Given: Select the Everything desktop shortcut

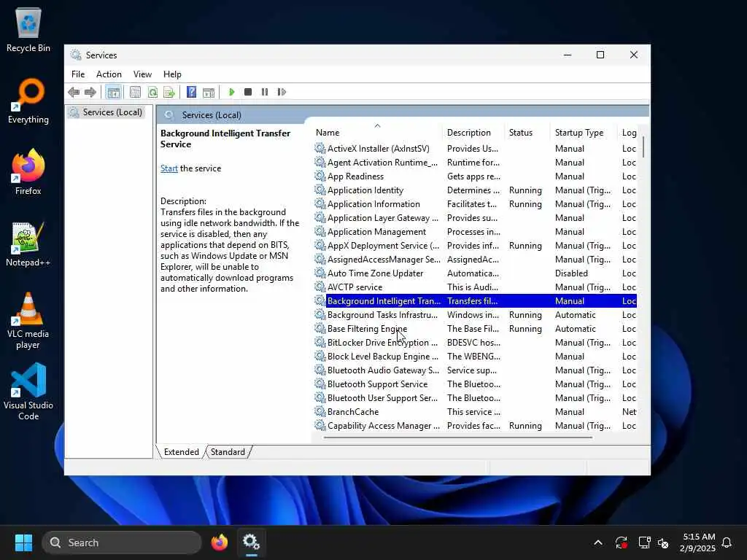Looking at the screenshot, I should tap(28, 101).
